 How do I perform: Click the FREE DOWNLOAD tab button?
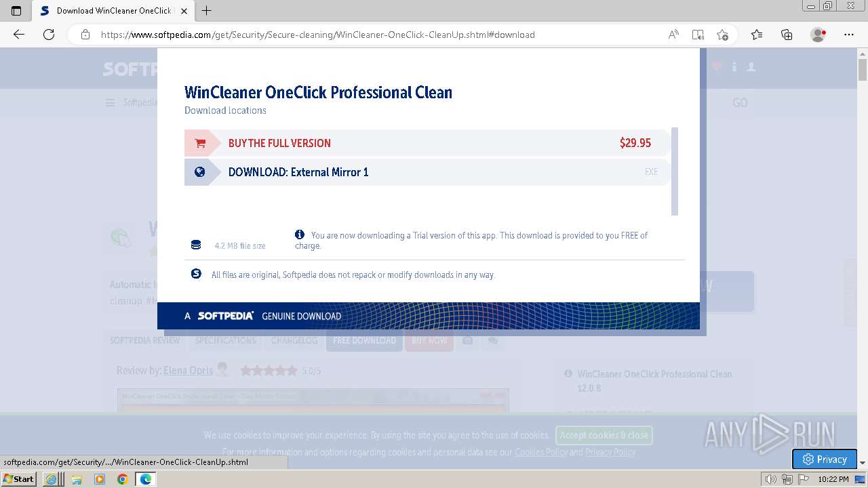[364, 340]
